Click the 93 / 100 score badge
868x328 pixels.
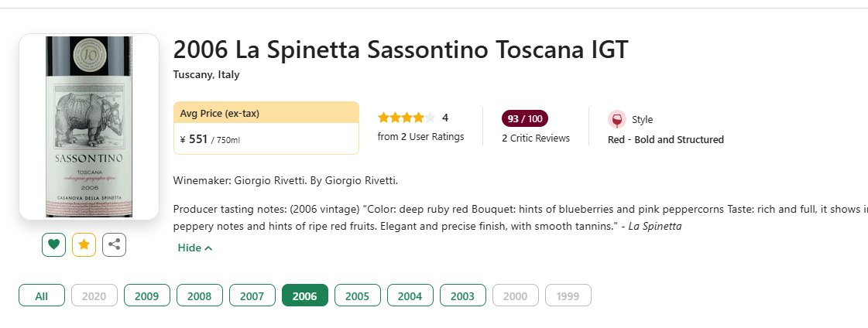525,118
